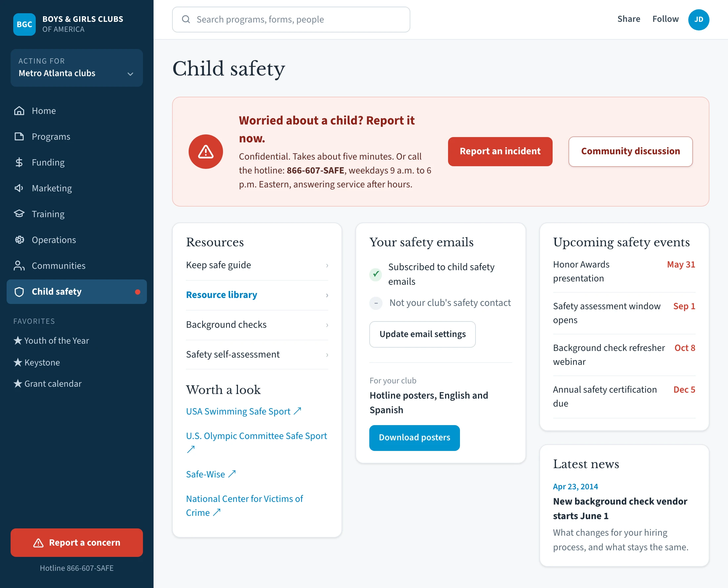This screenshot has height=588, width=728.
Task: Click the Share link in the header
Action: 628,19
